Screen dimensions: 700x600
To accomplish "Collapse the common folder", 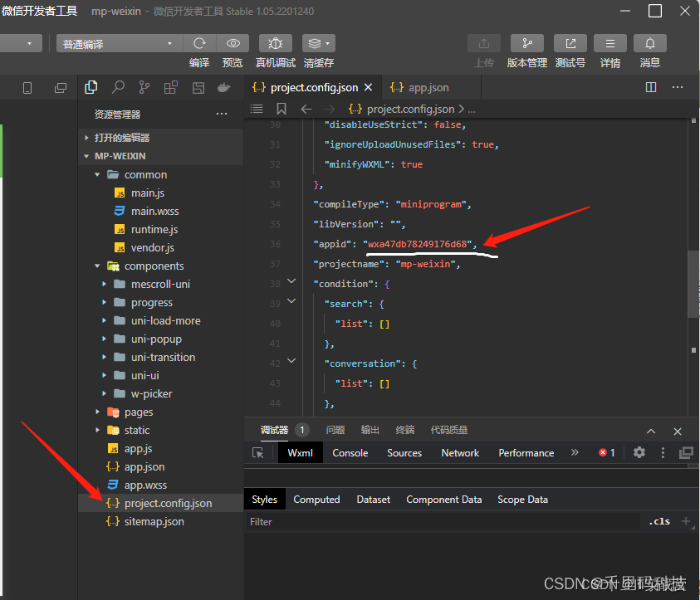I will click(97, 175).
